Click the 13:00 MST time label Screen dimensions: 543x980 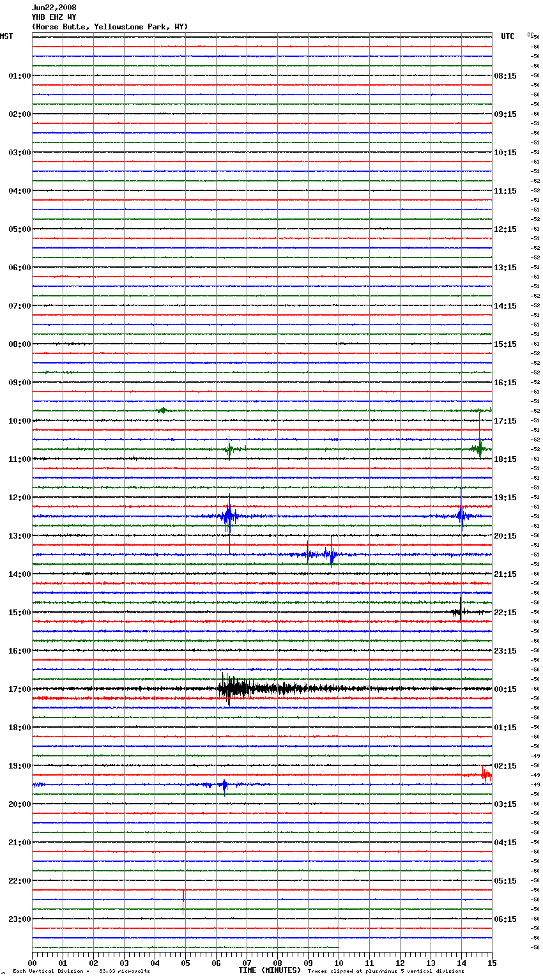coord(19,536)
